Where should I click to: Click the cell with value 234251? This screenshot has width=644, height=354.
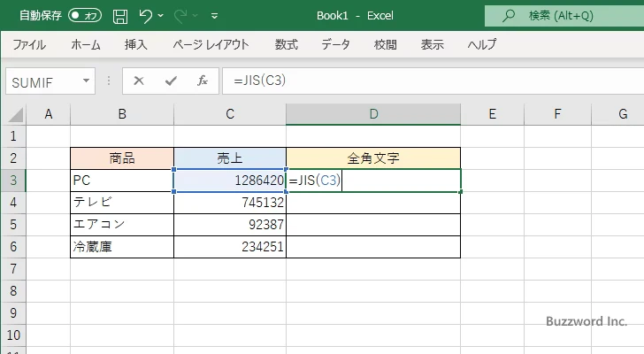point(230,247)
